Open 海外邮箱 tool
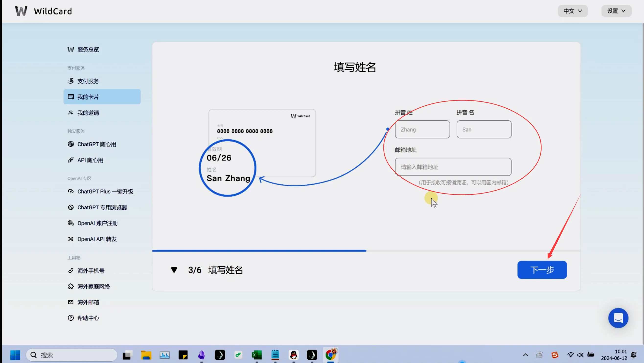644x363 pixels. pyautogui.click(x=88, y=302)
